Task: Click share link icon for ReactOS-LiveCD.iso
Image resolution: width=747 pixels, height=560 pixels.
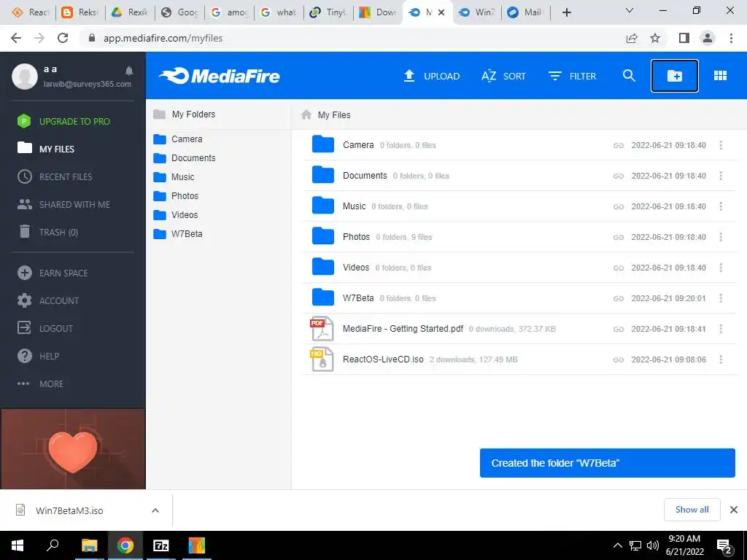Action: pyautogui.click(x=619, y=359)
